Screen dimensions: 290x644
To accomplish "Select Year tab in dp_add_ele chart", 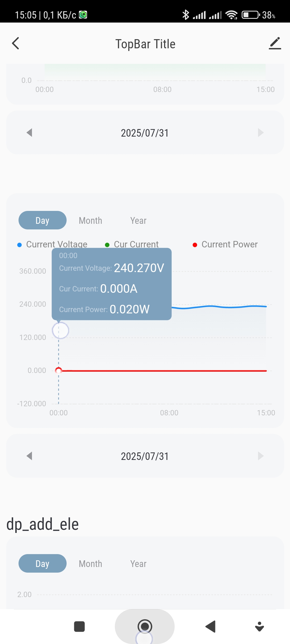I will (x=138, y=564).
